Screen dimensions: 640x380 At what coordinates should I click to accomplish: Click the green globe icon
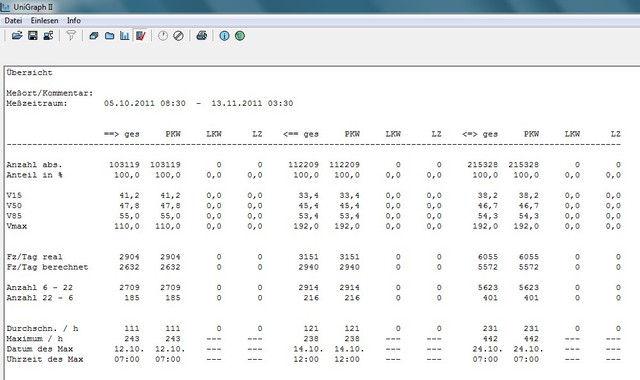coord(240,36)
